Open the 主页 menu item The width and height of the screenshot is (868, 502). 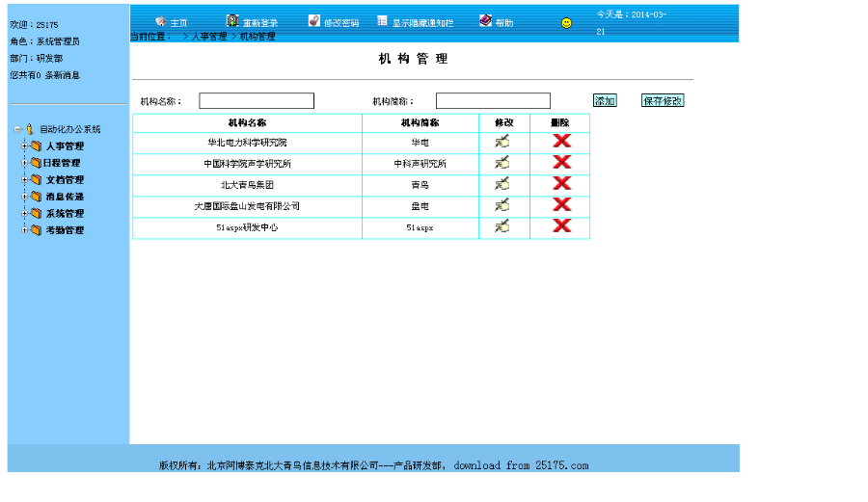coord(178,23)
